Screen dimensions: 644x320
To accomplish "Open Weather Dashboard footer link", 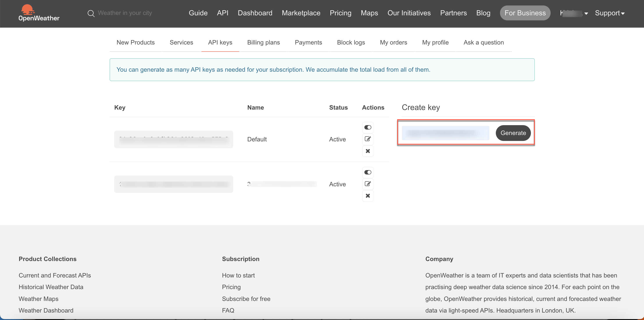I will coord(46,311).
